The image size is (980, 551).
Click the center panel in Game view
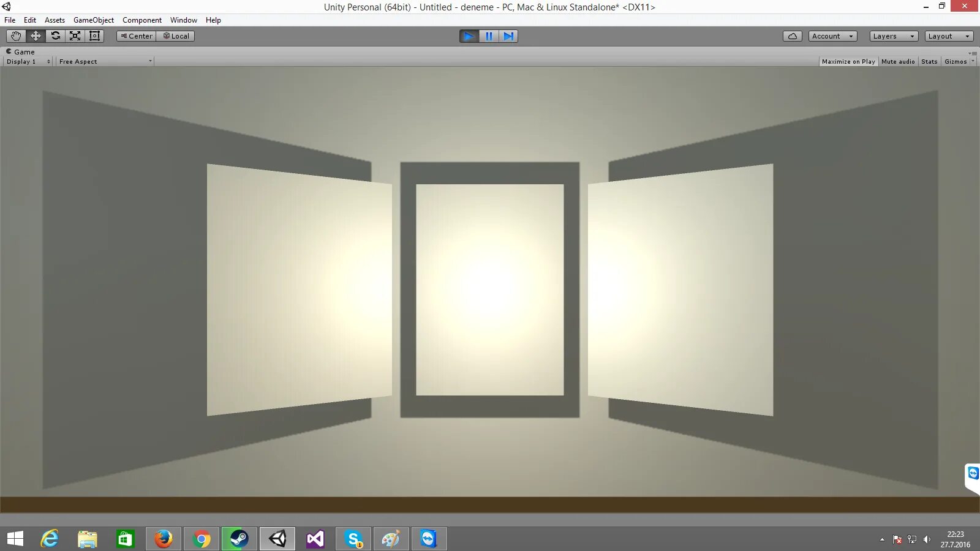(x=490, y=290)
